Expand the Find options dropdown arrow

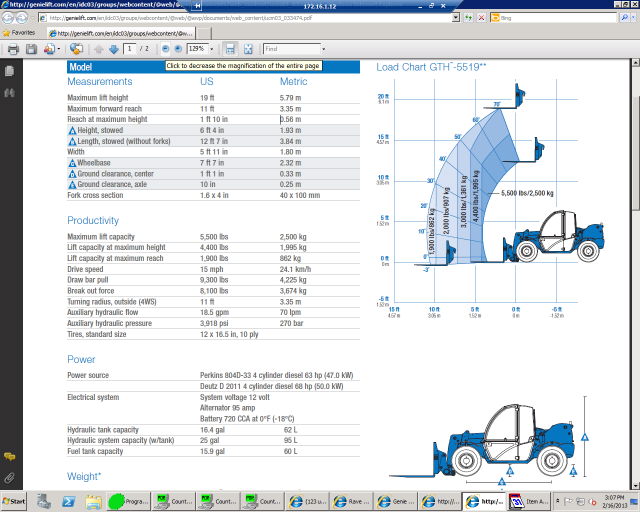(x=324, y=49)
